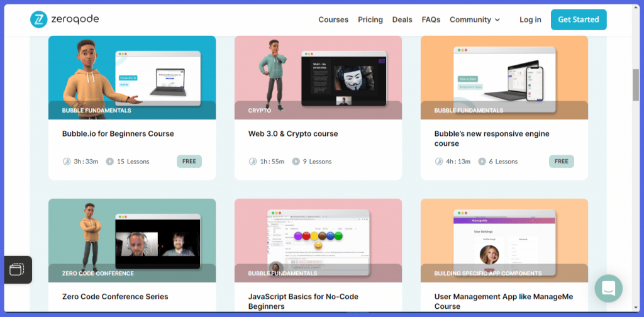Viewport: 644px width, 317px height.
Task: Open Zero Code Conference Series title
Action: (115, 296)
